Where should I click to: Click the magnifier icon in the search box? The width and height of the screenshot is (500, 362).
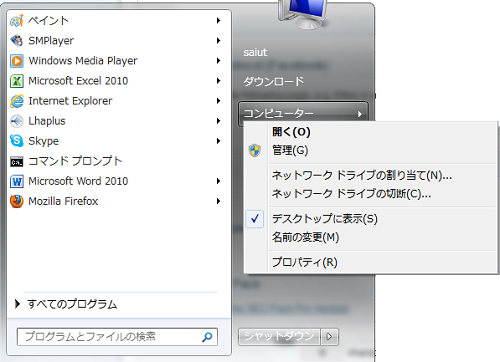tap(207, 337)
